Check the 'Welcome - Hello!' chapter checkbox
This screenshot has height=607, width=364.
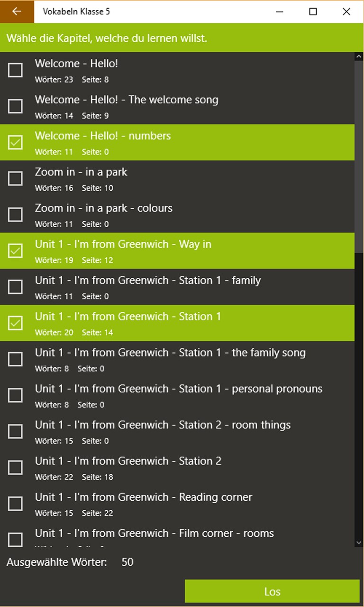click(16, 70)
